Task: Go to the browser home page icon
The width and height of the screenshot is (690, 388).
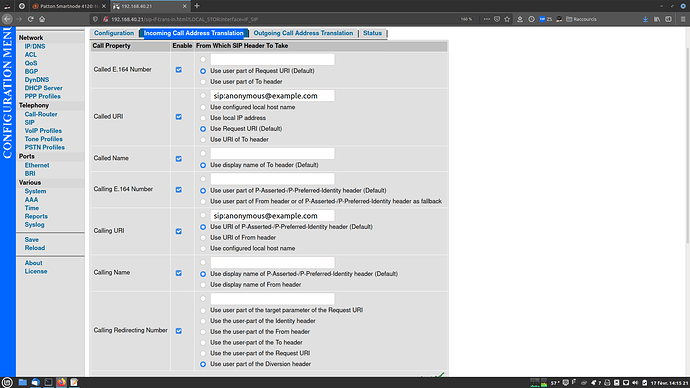Action: click(x=42, y=19)
